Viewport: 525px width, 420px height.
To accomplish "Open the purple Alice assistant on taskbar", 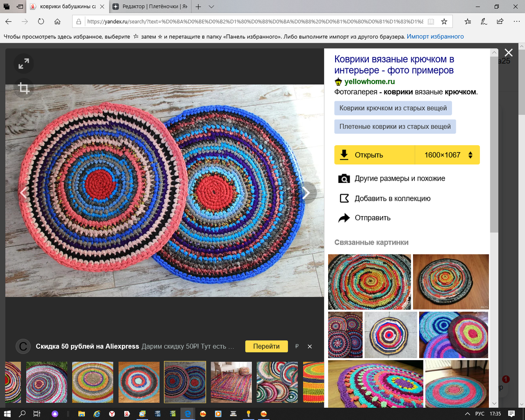I will [55, 413].
